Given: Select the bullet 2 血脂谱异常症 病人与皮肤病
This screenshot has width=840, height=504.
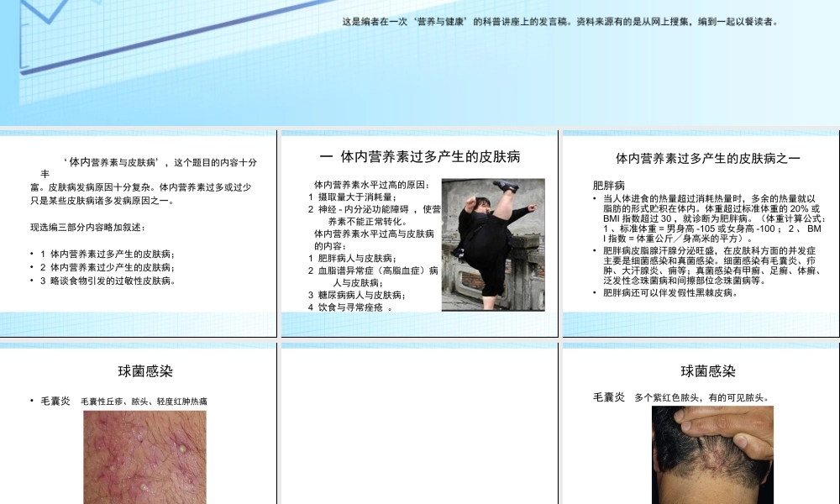Looking at the screenshot, I should [x=353, y=270].
